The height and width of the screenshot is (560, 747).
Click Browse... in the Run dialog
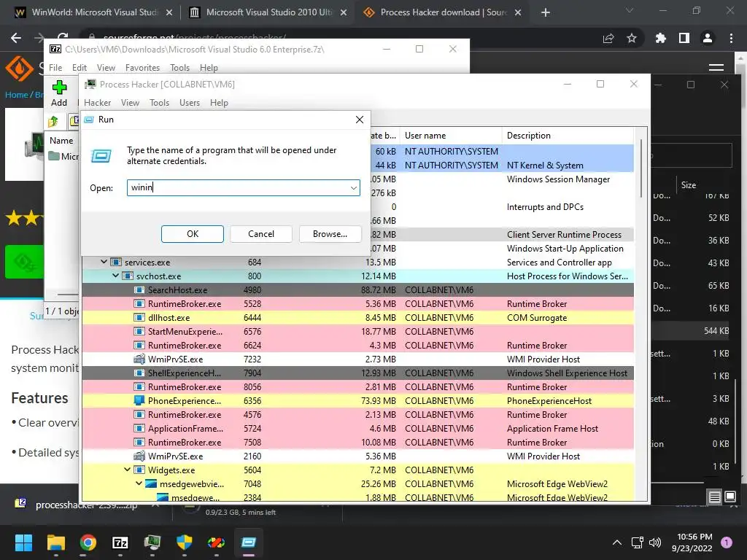pyautogui.click(x=330, y=234)
